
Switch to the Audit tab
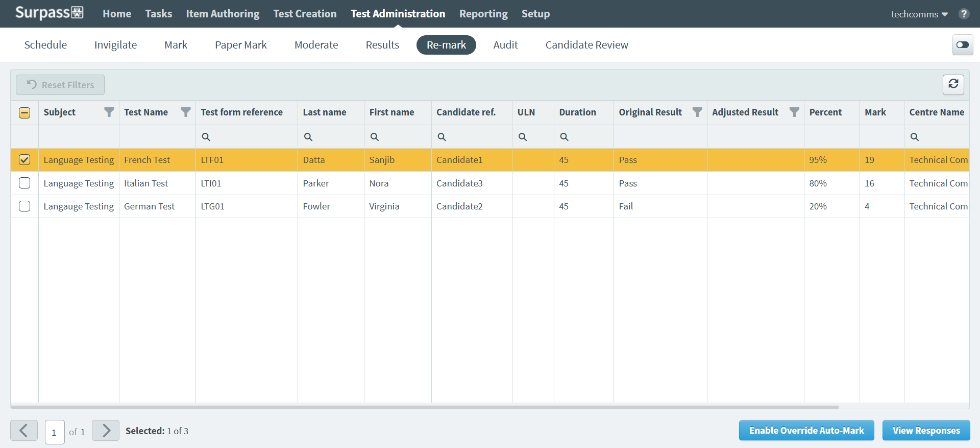(x=505, y=45)
